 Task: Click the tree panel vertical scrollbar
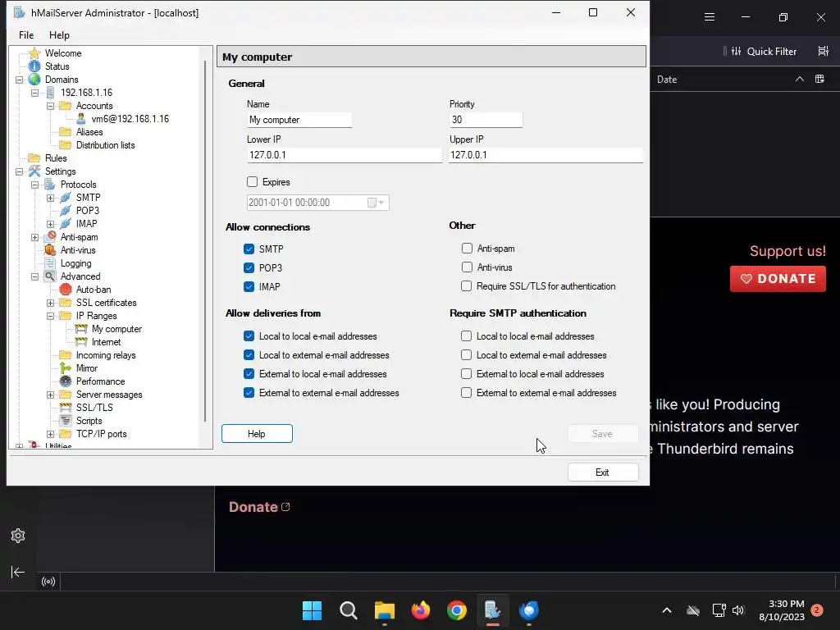tap(204, 241)
